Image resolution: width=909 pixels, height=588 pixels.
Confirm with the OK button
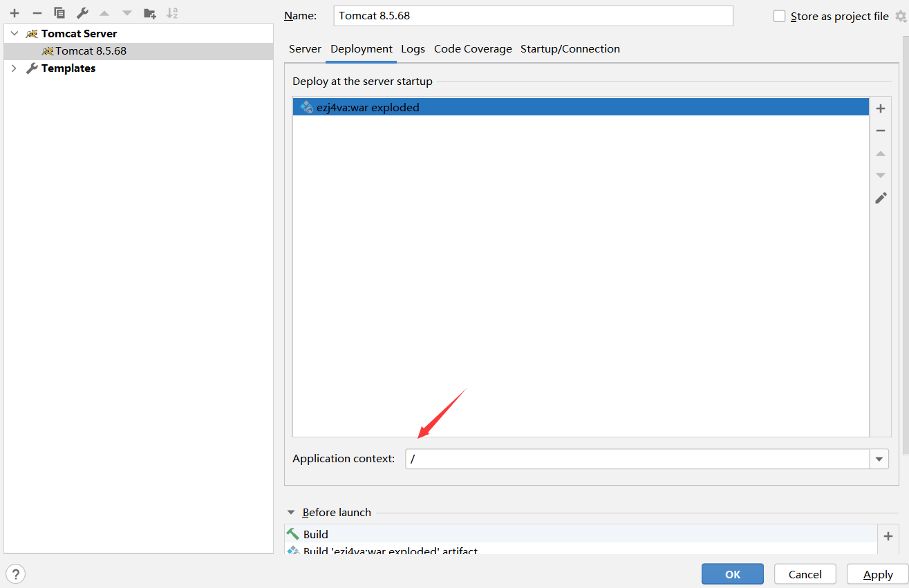(x=733, y=574)
